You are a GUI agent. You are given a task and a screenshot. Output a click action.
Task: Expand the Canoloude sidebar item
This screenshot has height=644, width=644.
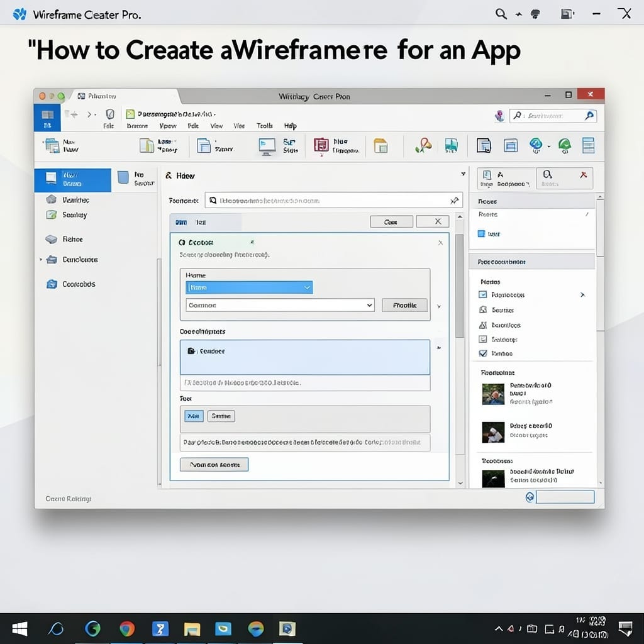tap(41, 260)
